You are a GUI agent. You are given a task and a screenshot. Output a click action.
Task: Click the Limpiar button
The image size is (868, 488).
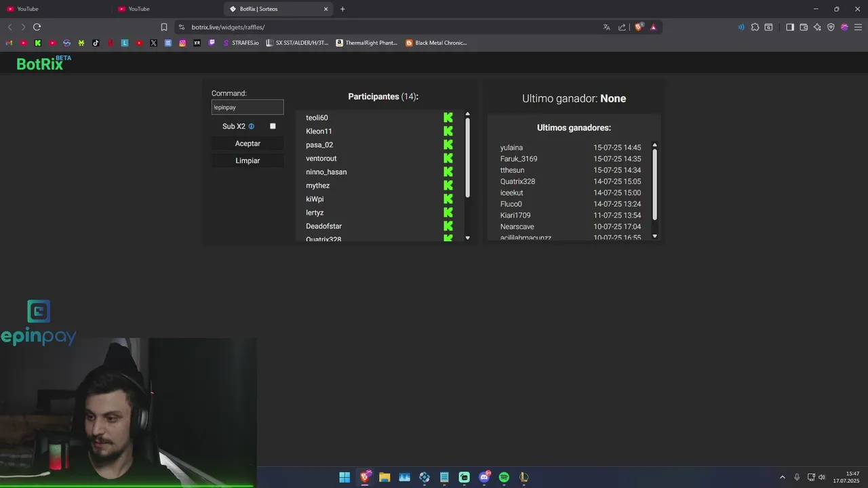tap(248, 161)
